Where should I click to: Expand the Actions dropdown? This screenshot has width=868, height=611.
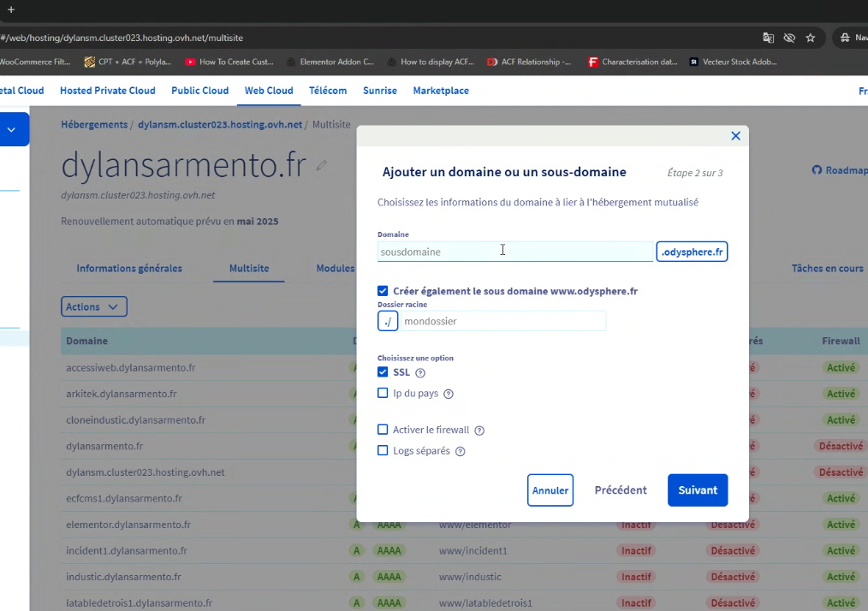94,307
